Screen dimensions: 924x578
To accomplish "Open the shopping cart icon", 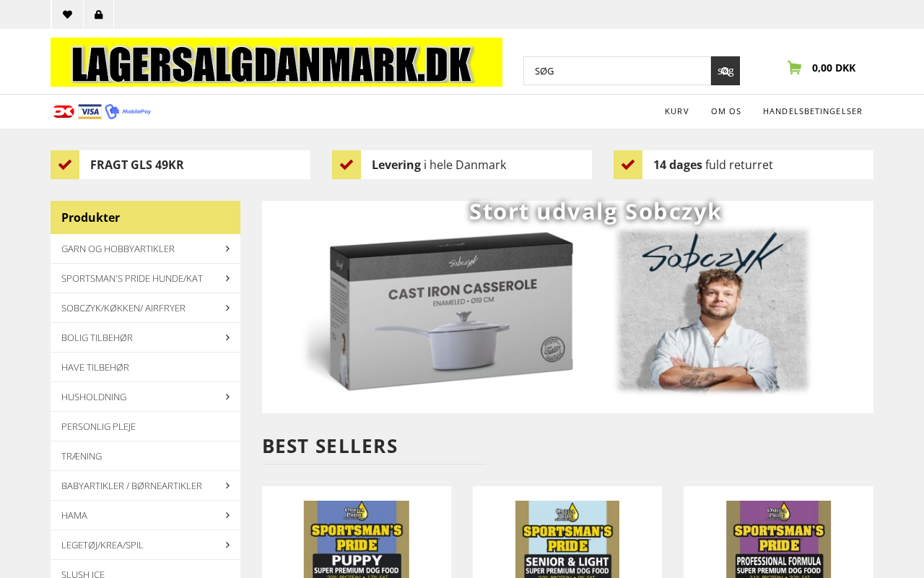I will [794, 68].
